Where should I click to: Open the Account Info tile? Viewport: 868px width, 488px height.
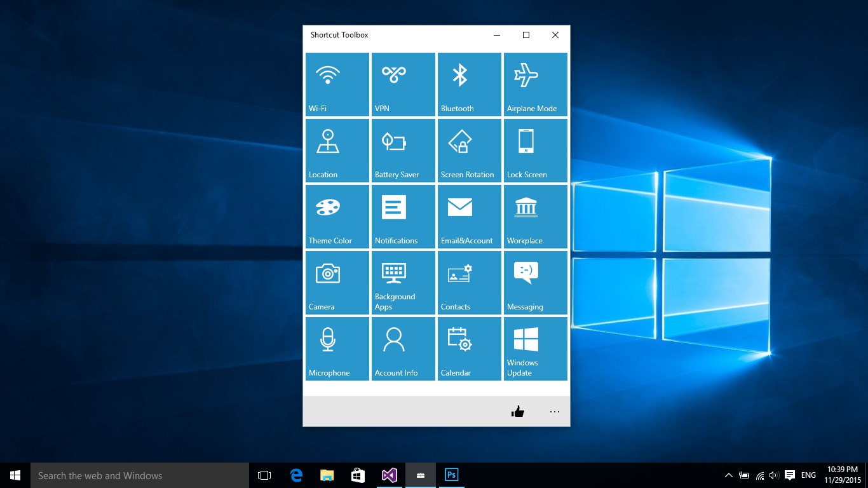point(403,349)
